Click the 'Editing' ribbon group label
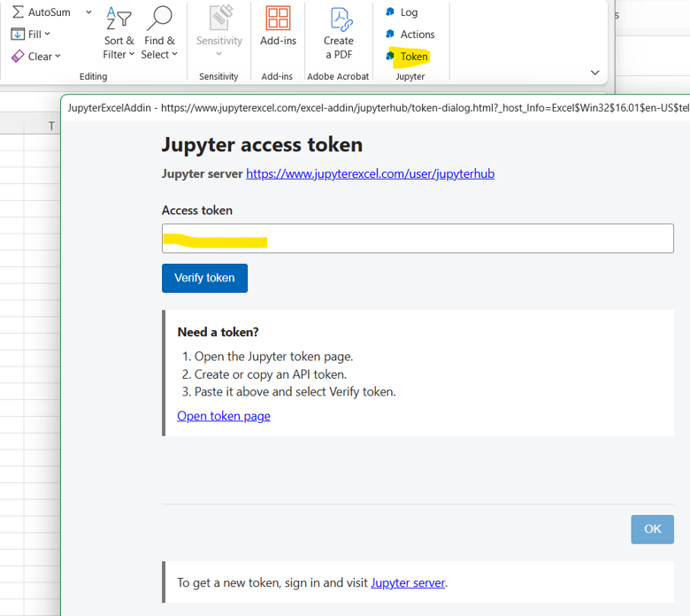Screen dimensions: 690x616 (x=93, y=76)
